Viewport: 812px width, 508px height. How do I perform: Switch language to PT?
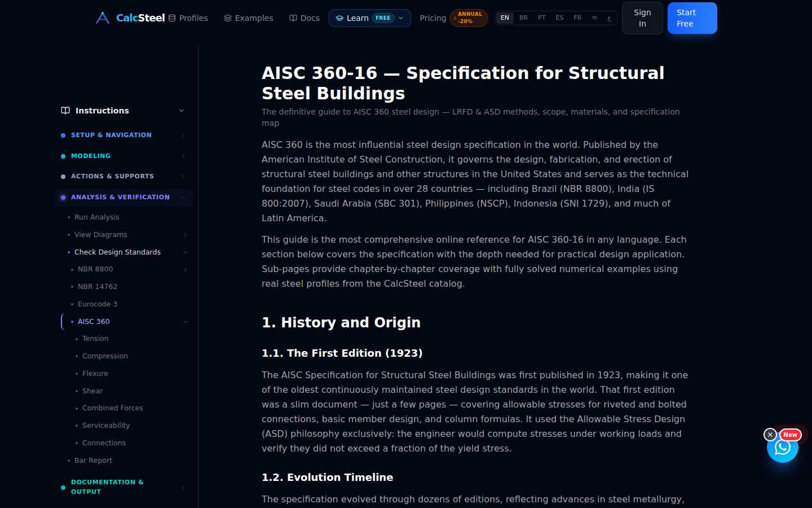point(542,18)
